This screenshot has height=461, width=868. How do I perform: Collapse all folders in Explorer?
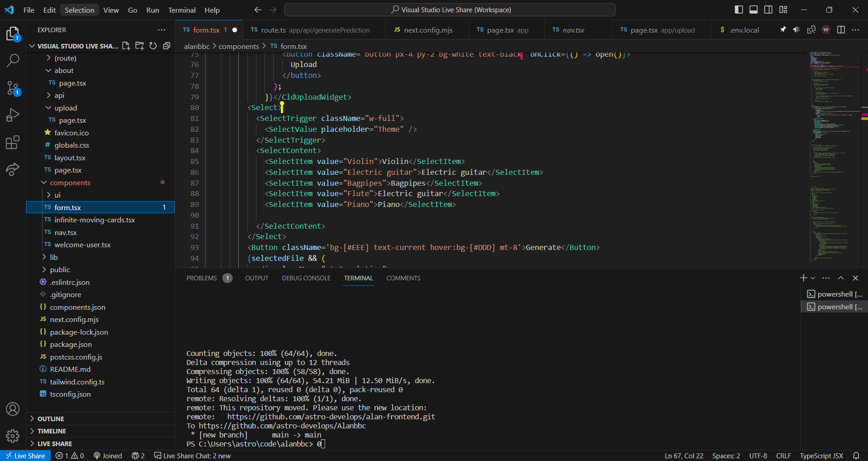167,46
